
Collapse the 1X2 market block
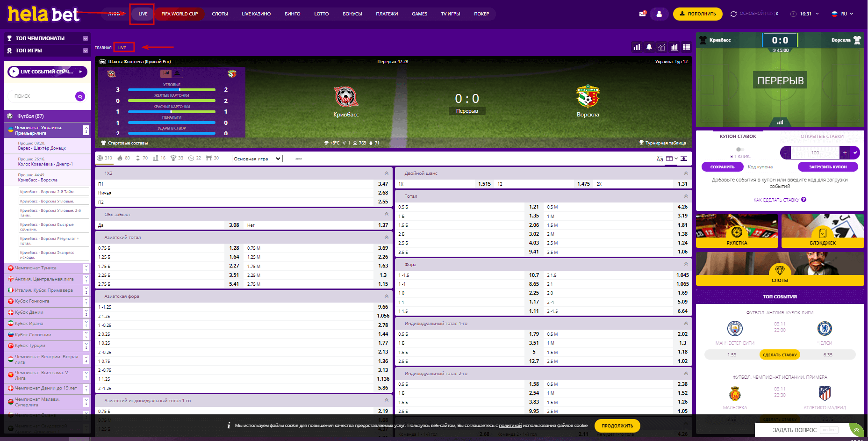tap(387, 173)
